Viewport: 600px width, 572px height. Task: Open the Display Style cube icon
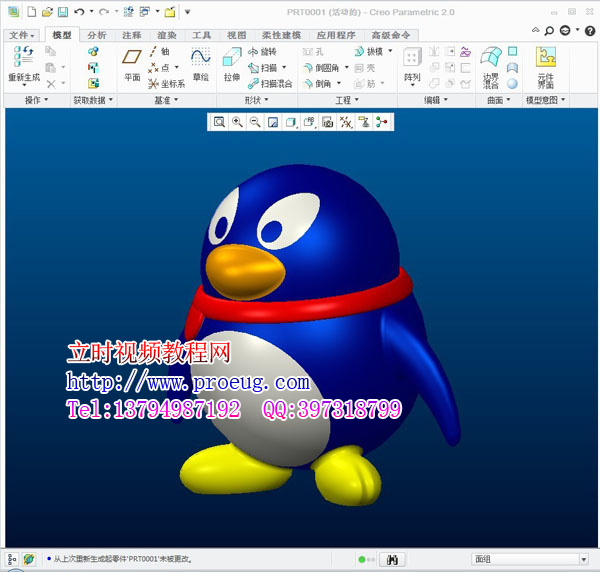291,122
